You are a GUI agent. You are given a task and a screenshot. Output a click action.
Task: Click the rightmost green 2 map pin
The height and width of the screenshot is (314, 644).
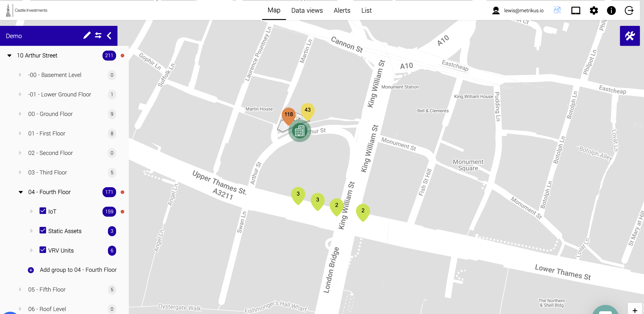point(363,212)
